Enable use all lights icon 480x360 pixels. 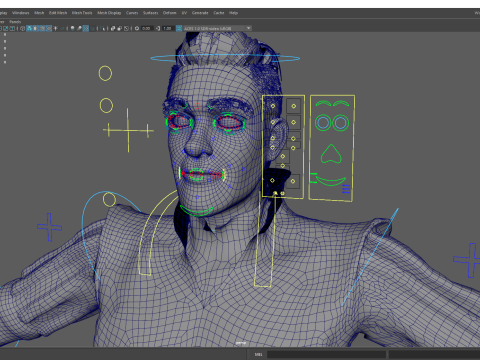(55, 28)
